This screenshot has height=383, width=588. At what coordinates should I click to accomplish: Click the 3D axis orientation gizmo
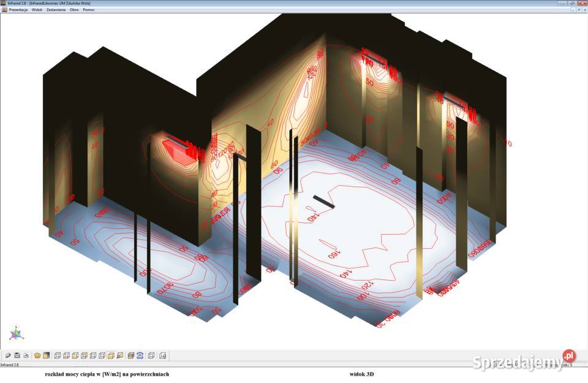pyautogui.click(x=17, y=333)
